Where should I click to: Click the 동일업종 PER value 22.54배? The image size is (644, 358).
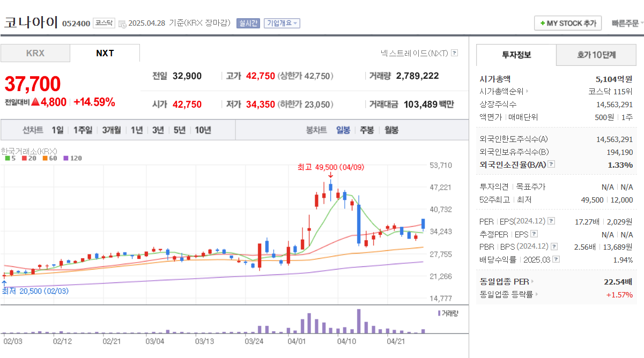pos(618,281)
